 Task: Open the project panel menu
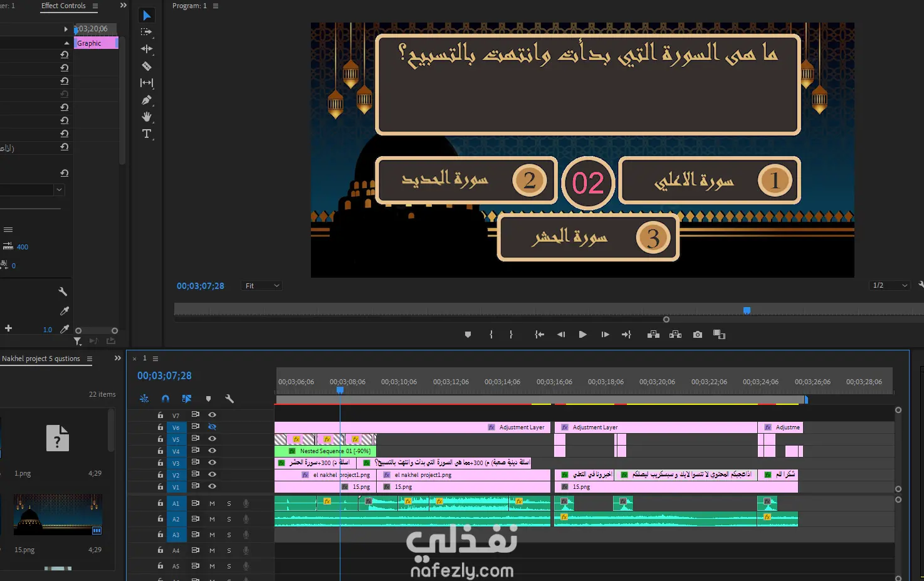point(90,359)
